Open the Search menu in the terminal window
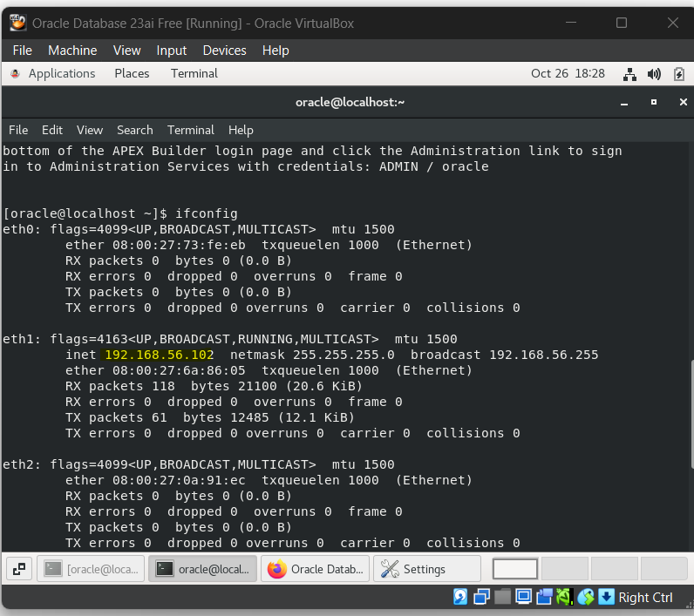The width and height of the screenshot is (694, 616). pos(134,130)
